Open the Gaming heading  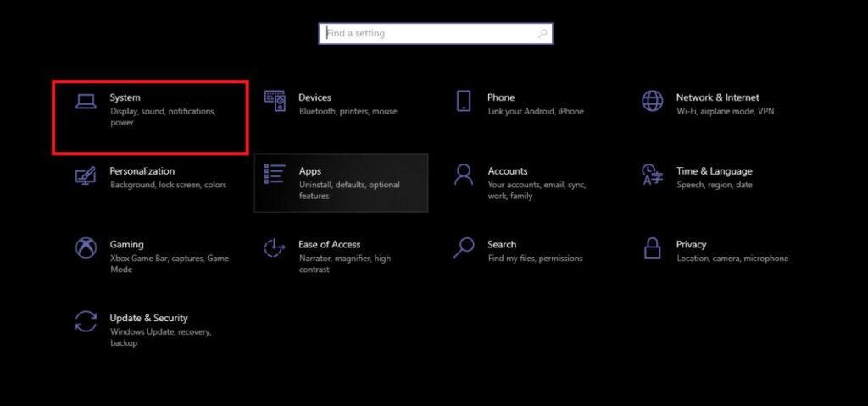[x=127, y=244]
